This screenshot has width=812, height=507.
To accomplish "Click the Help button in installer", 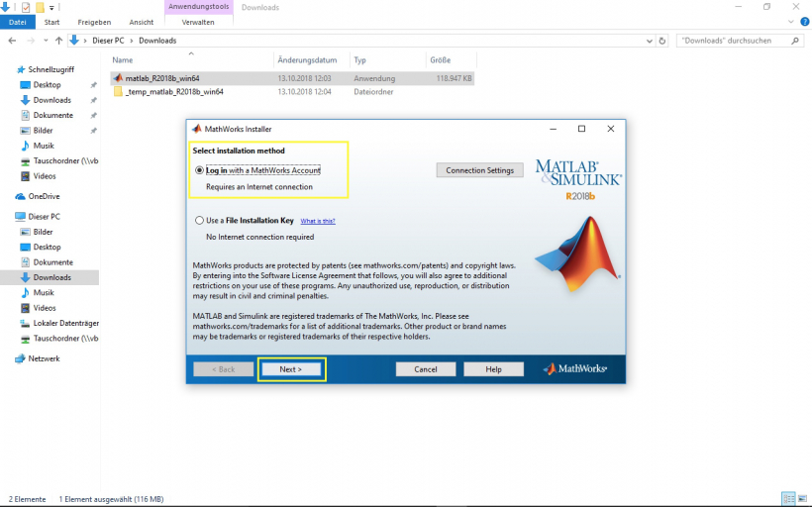I will pyautogui.click(x=493, y=369).
